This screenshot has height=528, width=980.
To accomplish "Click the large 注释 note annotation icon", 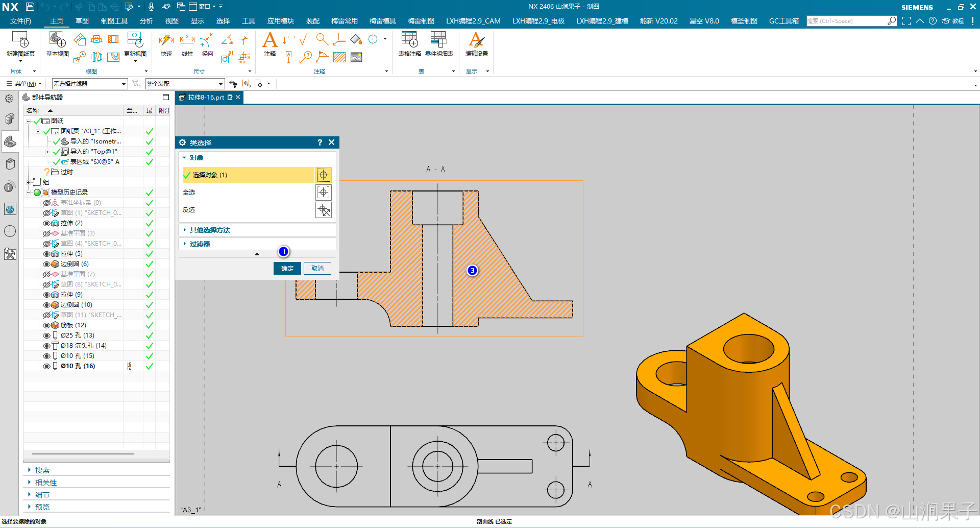I will coord(269,40).
